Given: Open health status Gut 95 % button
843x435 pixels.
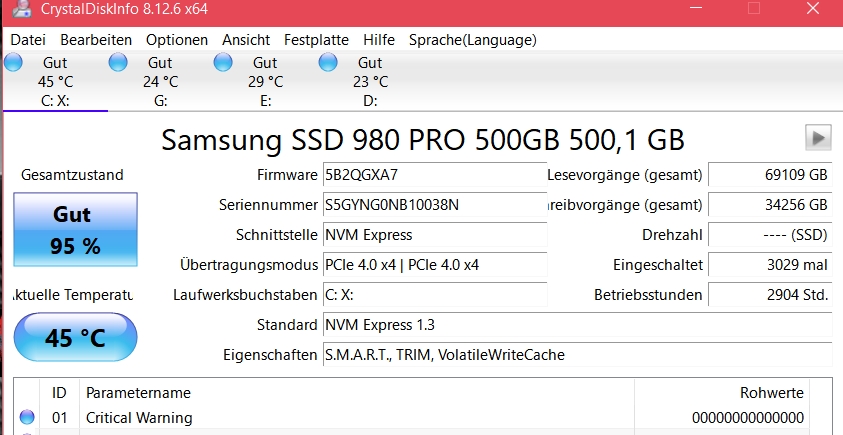Looking at the screenshot, I should 75,230.
